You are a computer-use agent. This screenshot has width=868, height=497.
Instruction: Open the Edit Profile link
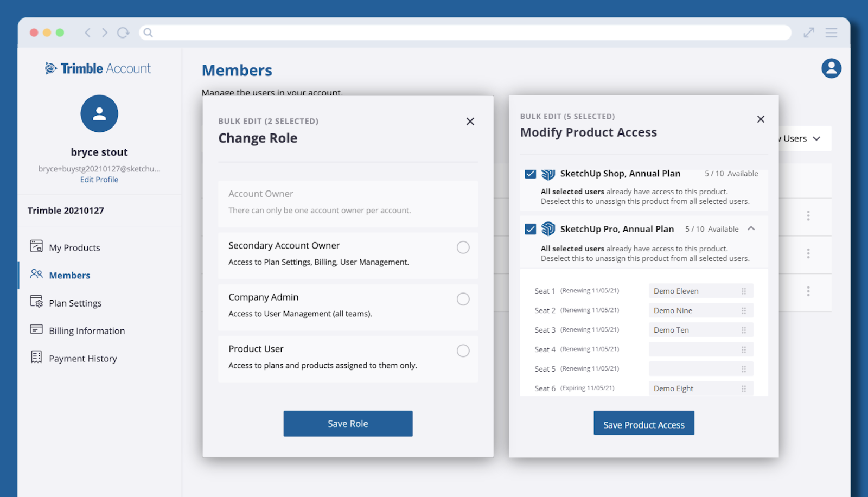point(99,180)
